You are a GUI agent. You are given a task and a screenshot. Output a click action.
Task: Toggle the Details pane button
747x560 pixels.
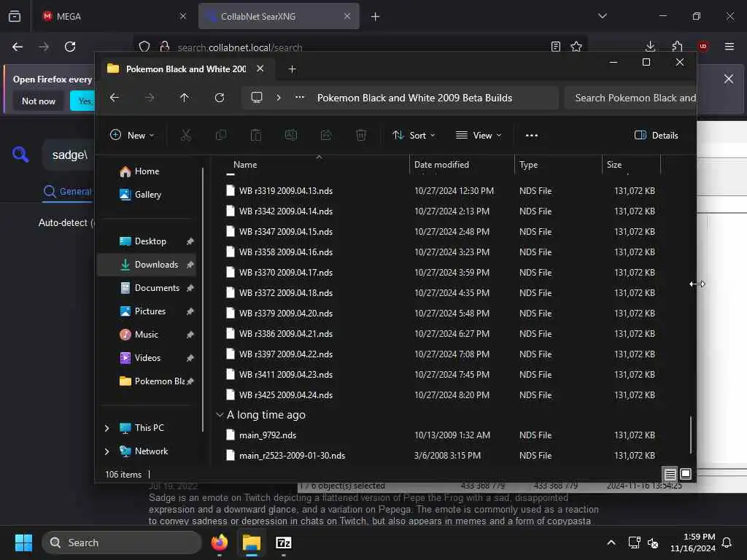(656, 135)
